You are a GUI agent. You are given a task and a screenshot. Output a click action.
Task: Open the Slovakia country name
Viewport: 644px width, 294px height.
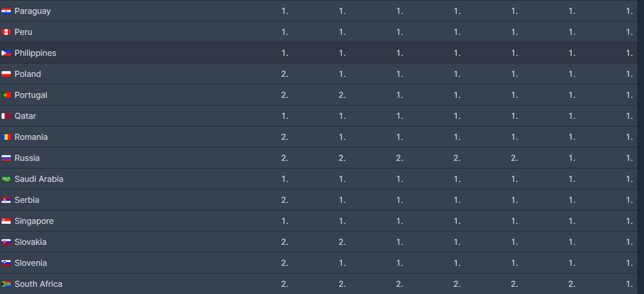pos(30,242)
